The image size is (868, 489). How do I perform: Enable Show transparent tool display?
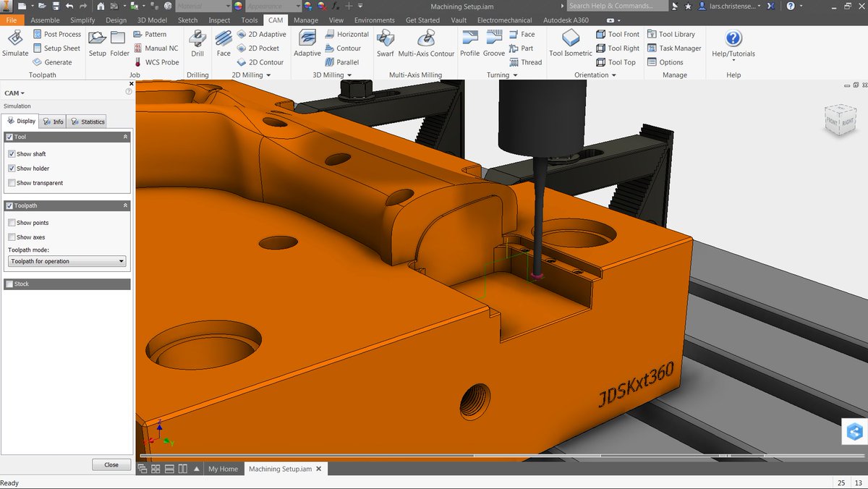click(x=12, y=183)
